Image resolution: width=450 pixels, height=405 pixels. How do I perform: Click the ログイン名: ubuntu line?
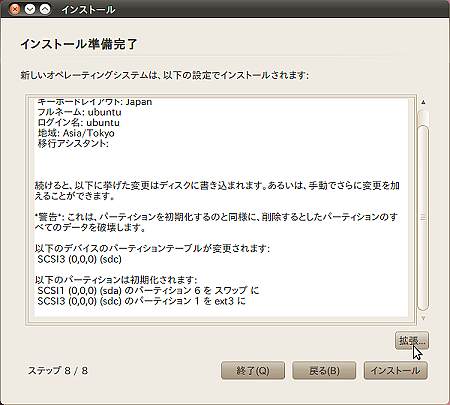tap(78, 123)
